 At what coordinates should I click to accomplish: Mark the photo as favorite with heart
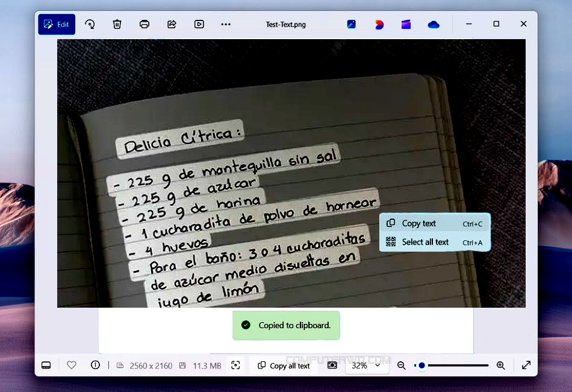click(72, 365)
